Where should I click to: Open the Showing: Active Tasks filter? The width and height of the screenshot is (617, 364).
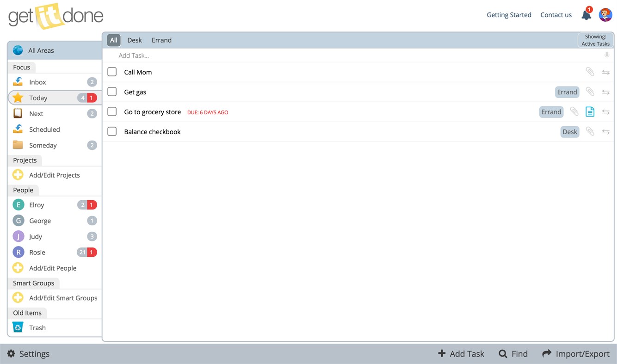595,40
